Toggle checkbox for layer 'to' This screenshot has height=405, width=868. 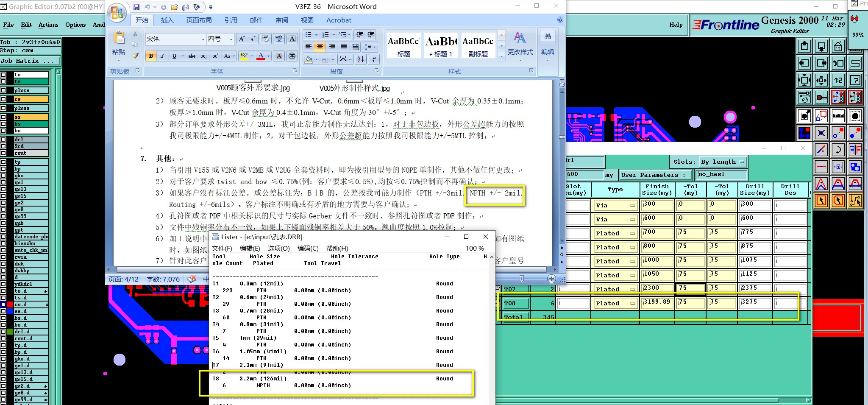click(x=3, y=75)
